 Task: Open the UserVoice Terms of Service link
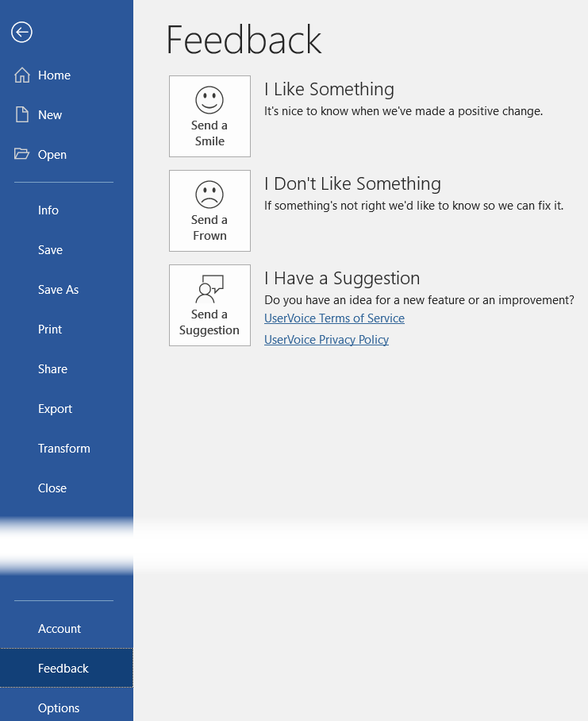point(334,318)
